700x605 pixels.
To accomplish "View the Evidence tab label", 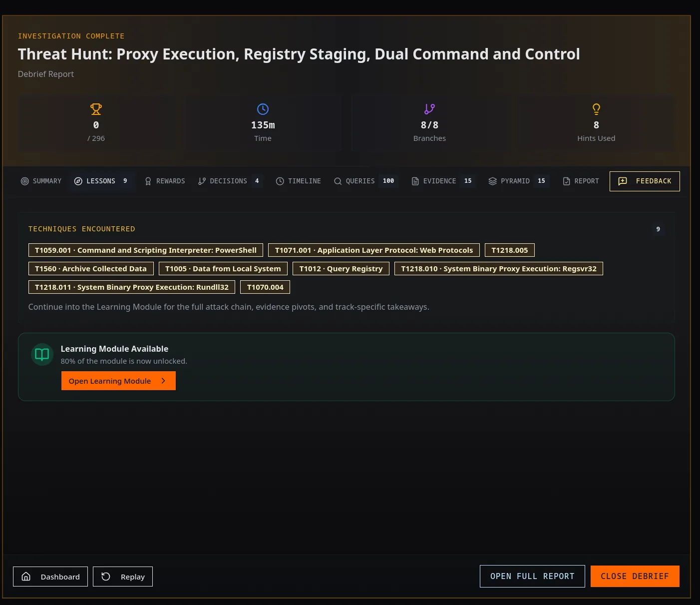I will coord(440,181).
